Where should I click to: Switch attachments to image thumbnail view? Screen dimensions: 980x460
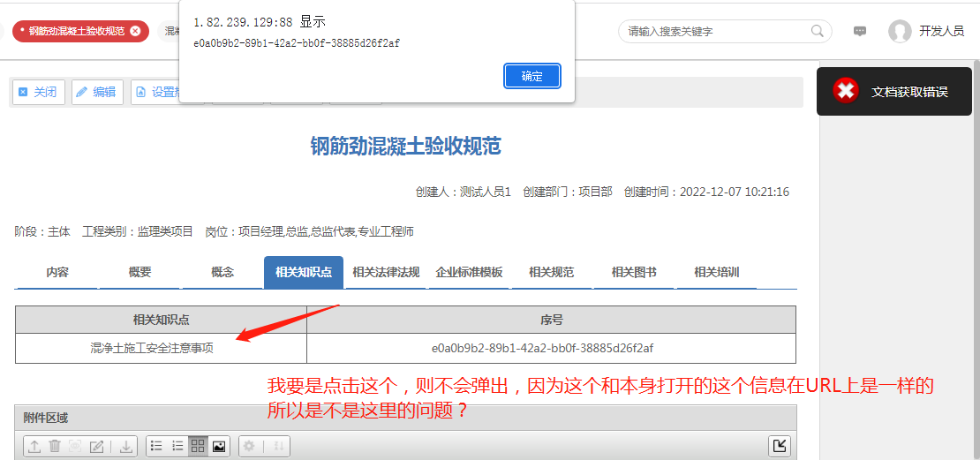point(219,446)
